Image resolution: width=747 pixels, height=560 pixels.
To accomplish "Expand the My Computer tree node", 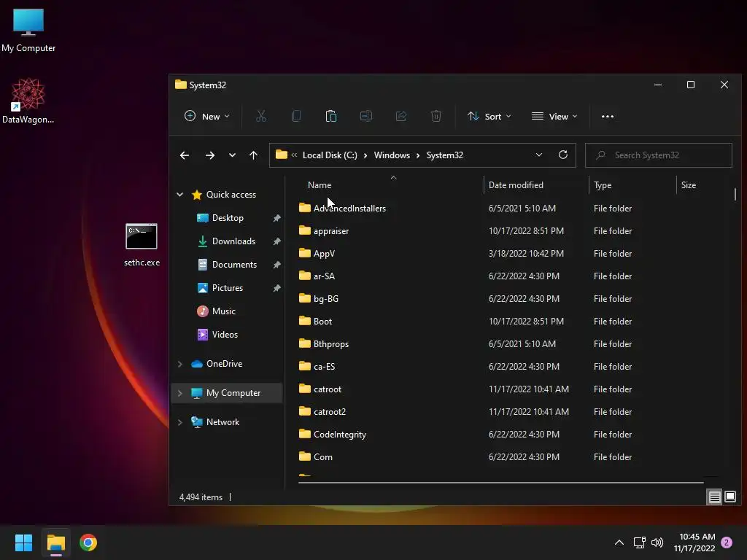I will [180, 393].
